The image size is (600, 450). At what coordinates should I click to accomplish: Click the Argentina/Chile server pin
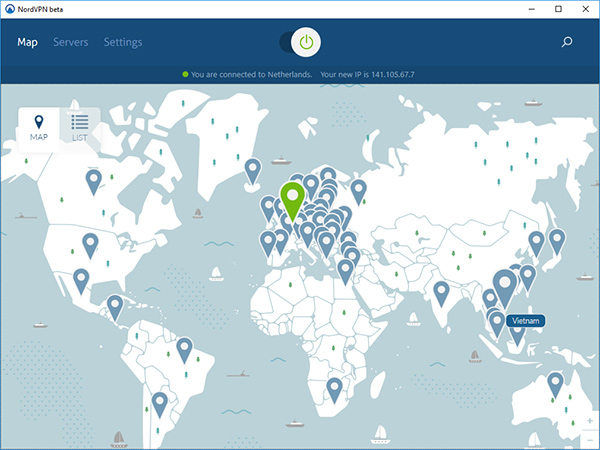pyautogui.click(x=160, y=405)
